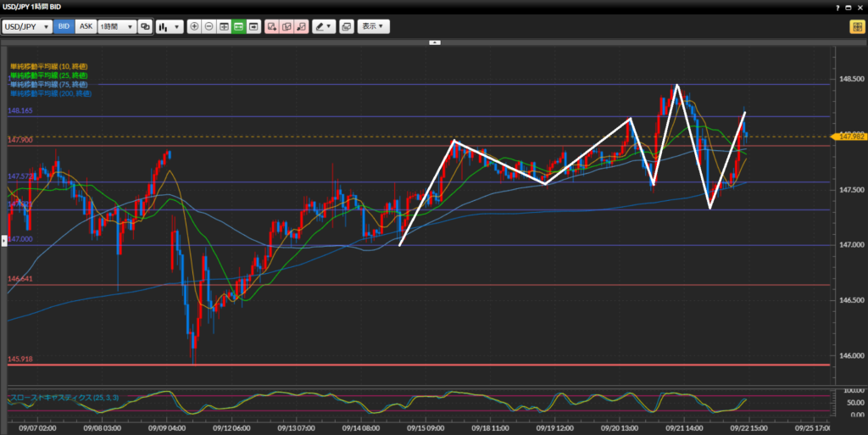This screenshot has height=435, width=868.
Task: Click the detach chart window icon
Action: (347, 26)
